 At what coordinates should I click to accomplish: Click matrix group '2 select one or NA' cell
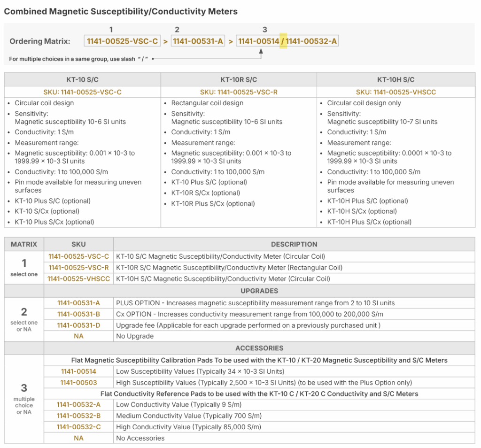(x=24, y=319)
